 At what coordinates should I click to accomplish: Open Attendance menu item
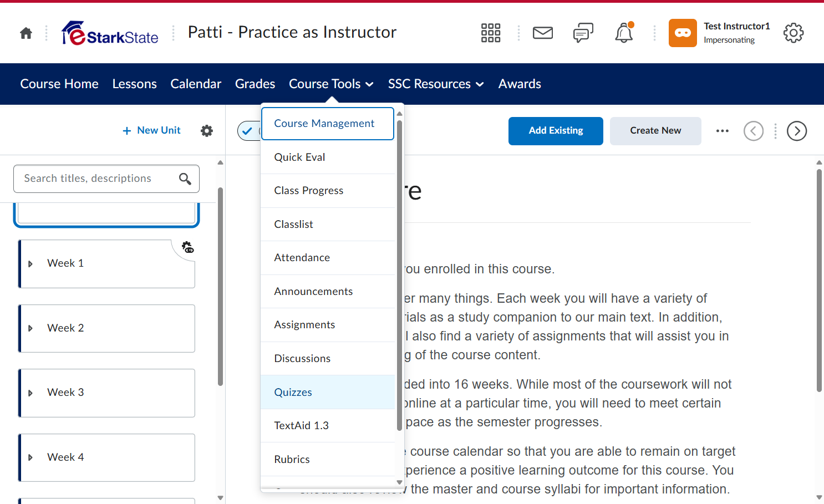click(x=328, y=258)
